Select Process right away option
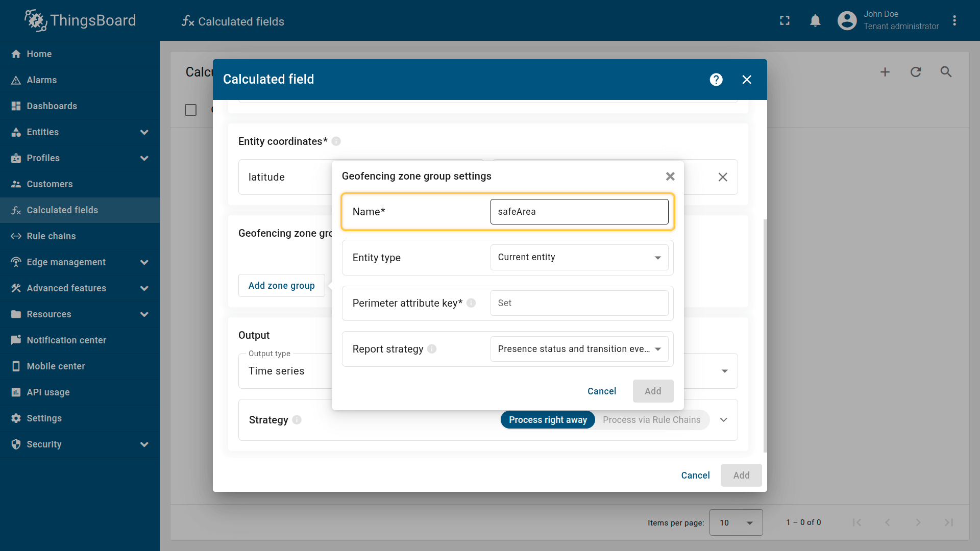This screenshot has height=551, width=980. [548, 420]
